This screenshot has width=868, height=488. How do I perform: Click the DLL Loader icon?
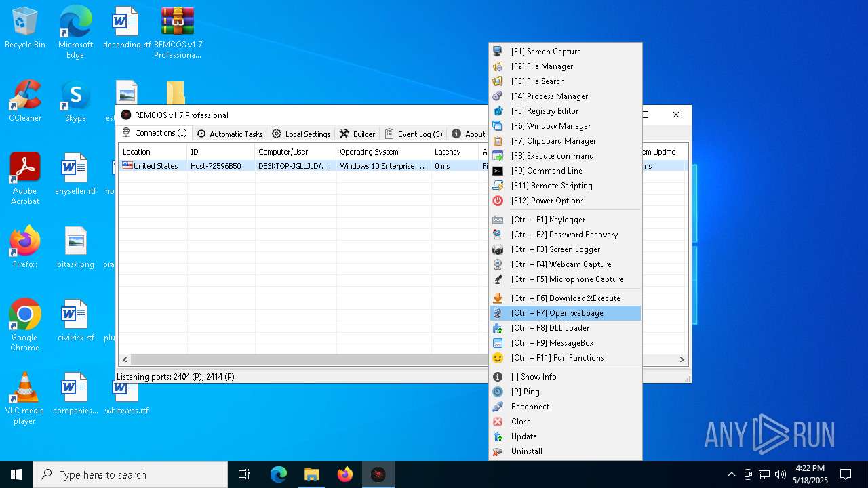498,328
